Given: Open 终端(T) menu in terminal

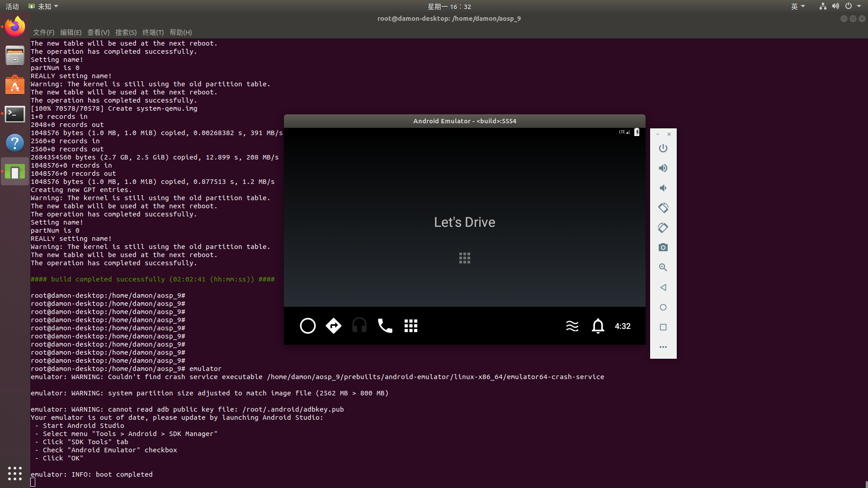Looking at the screenshot, I should pyautogui.click(x=153, y=33).
